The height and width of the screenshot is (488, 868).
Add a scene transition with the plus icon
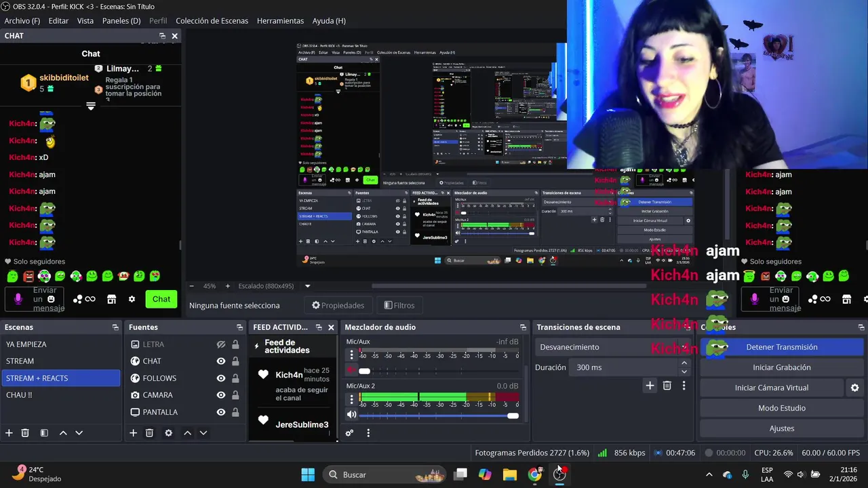(650, 385)
